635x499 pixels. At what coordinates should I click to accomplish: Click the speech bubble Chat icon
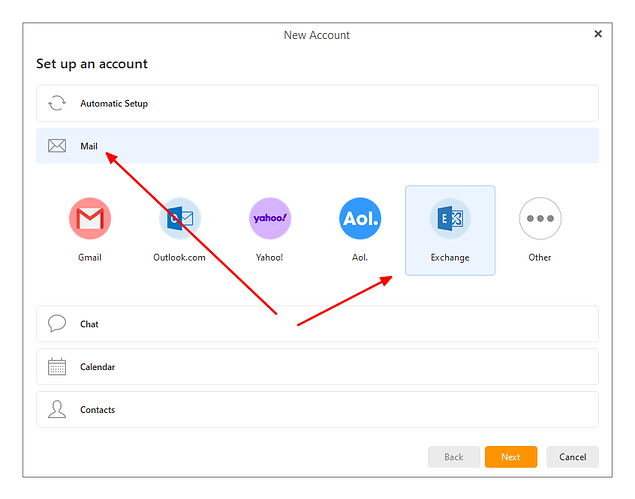click(x=57, y=324)
